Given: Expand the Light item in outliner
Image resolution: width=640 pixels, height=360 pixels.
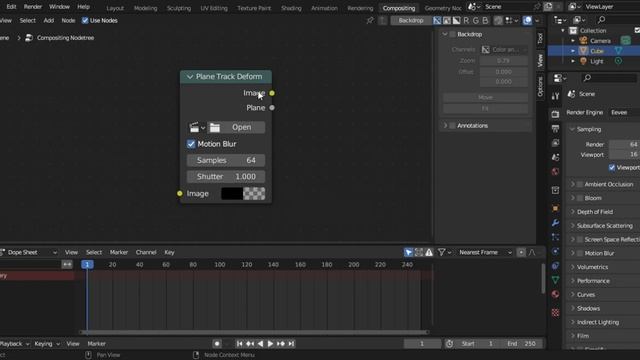Looking at the screenshot, I should (573, 61).
